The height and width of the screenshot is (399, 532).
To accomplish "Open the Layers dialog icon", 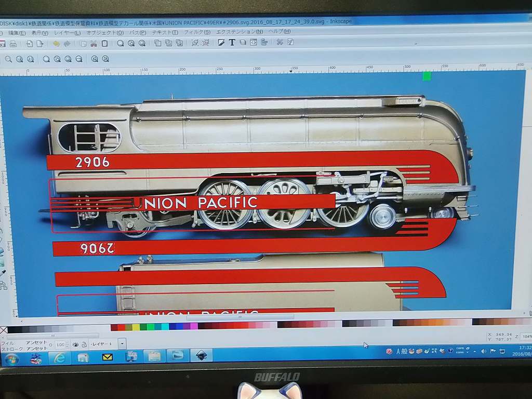I will [243, 43].
